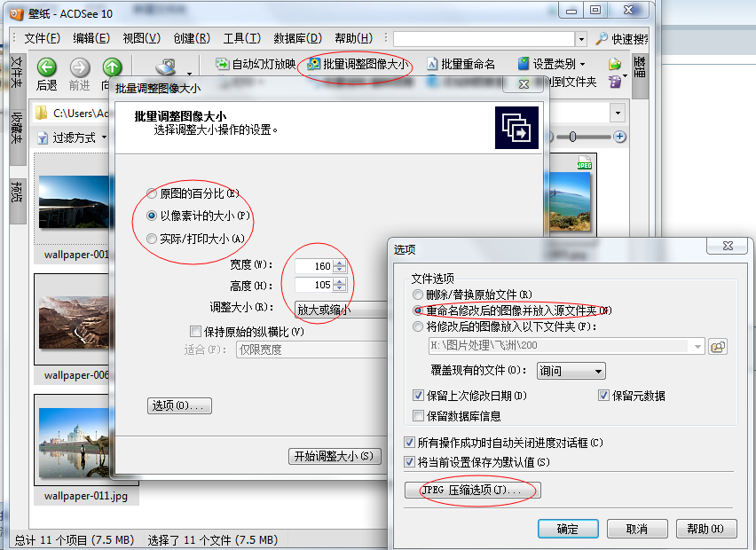Screen dimensions: 756x550
Task: Click the filter funnel icon beside 过滤方式
Action: (43, 138)
